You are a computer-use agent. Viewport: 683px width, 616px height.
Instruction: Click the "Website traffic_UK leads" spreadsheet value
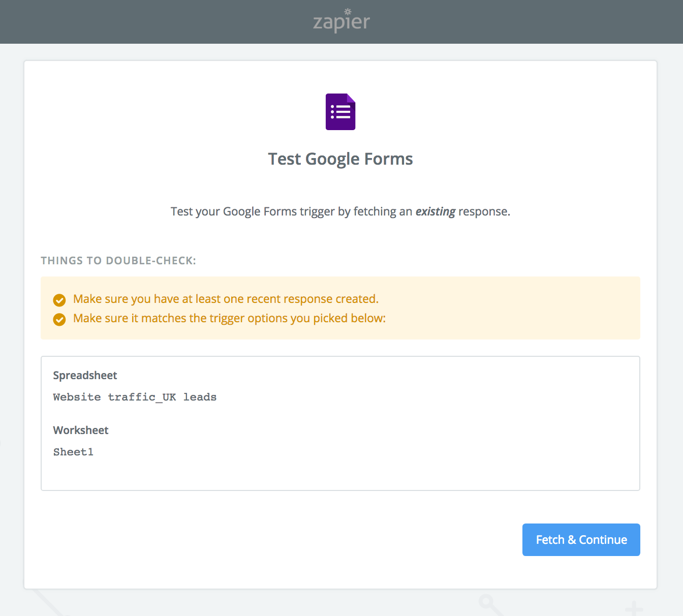(x=135, y=397)
